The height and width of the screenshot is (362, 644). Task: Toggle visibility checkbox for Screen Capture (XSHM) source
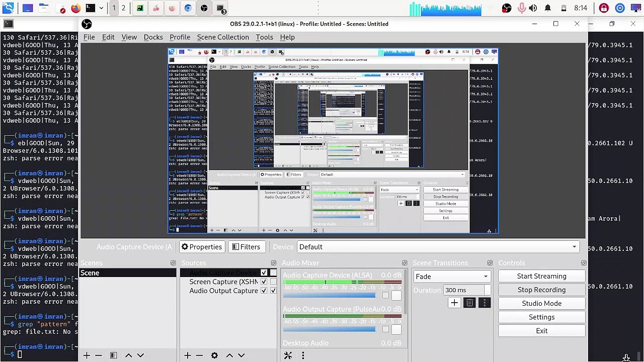[x=264, y=282]
